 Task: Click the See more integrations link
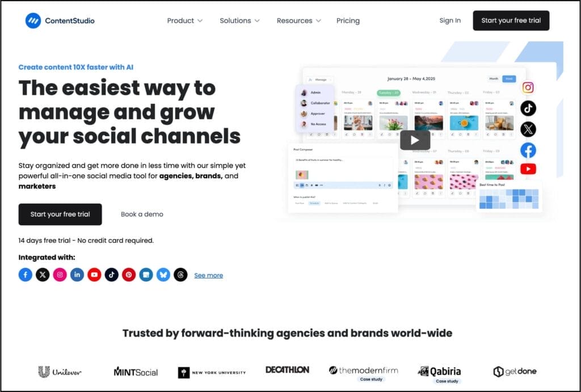(x=209, y=275)
